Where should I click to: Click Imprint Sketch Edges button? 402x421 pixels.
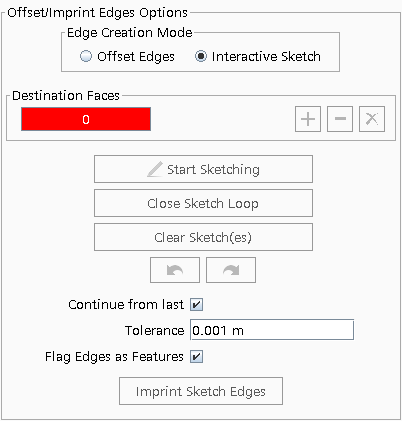coord(201,391)
